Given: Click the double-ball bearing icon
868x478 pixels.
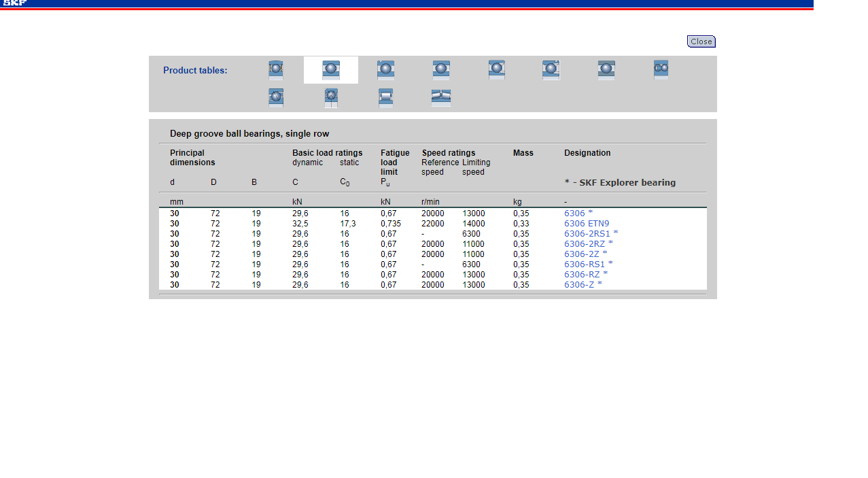Looking at the screenshot, I should click(661, 69).
